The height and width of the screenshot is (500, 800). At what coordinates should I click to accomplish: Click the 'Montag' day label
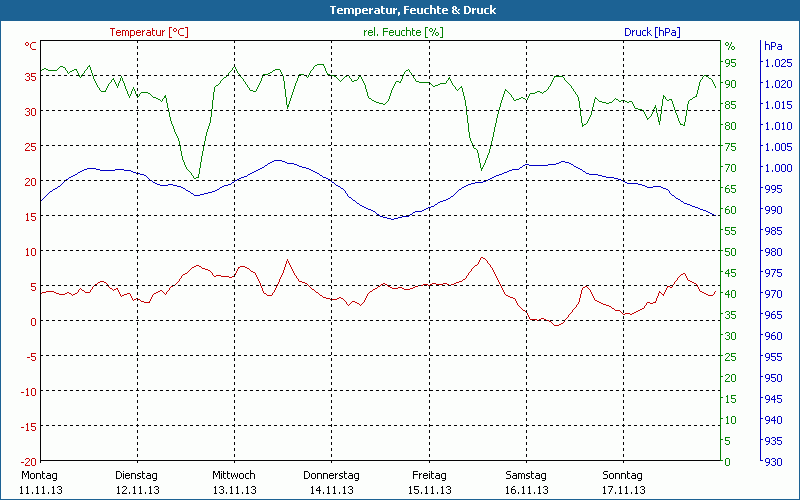[x=39, y=475]
